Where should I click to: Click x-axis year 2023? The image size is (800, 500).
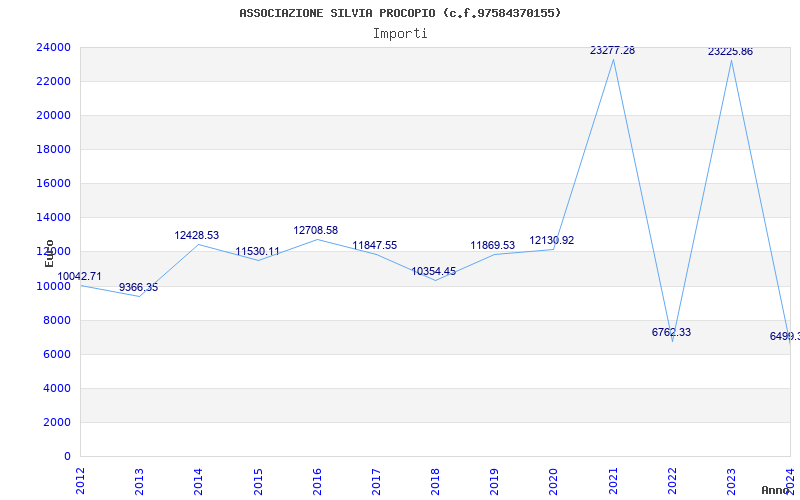coord(731,481)
